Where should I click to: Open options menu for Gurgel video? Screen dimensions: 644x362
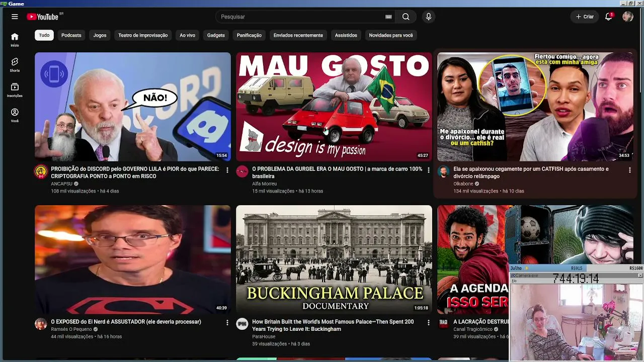pos(428,170)
